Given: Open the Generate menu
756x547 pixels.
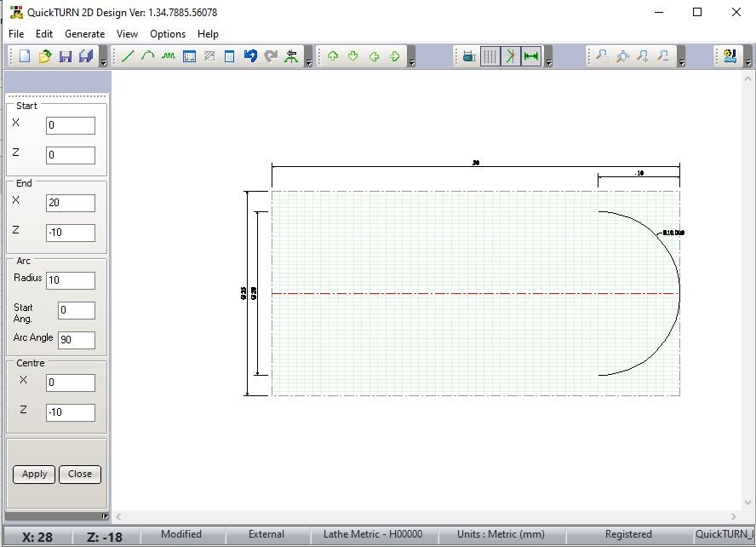Looking at the screenshot, I should tap(84, 34).
